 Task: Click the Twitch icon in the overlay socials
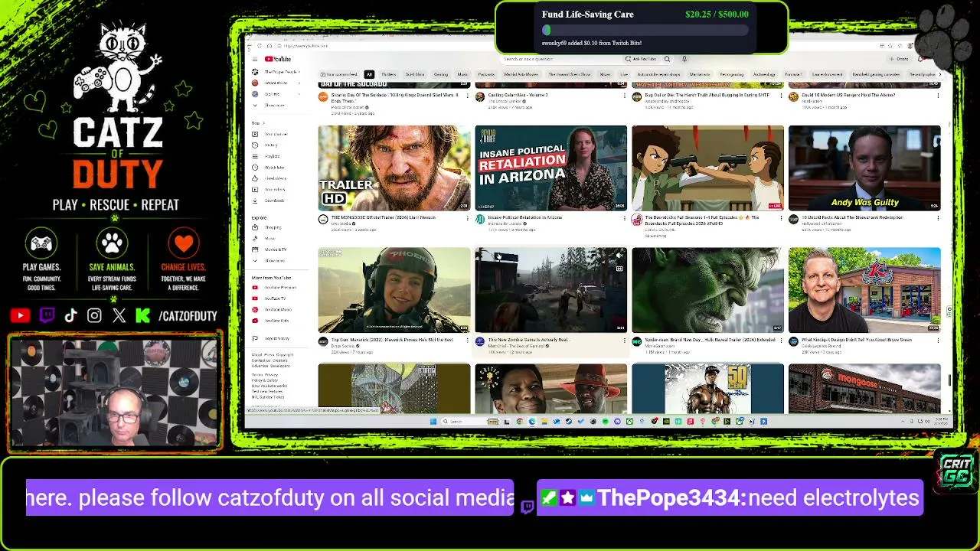tap(47, 315)
